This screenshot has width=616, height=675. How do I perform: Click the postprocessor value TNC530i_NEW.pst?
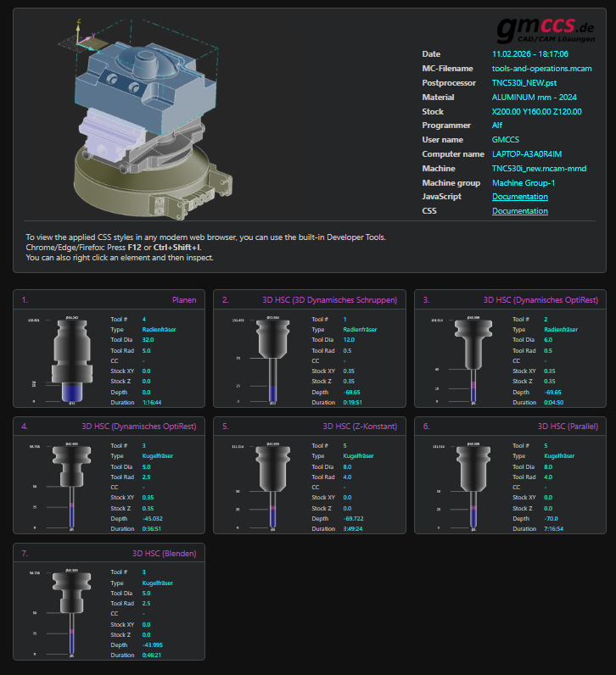point(524,82)
